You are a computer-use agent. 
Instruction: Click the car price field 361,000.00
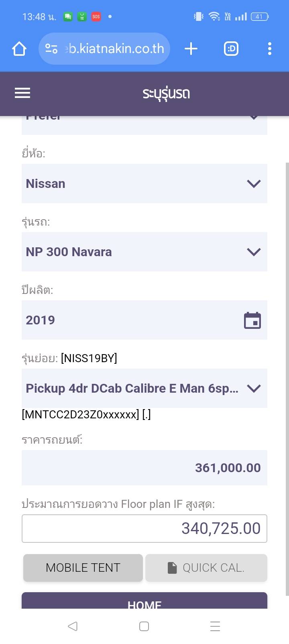pyautogui.click(x=144, y=468)
